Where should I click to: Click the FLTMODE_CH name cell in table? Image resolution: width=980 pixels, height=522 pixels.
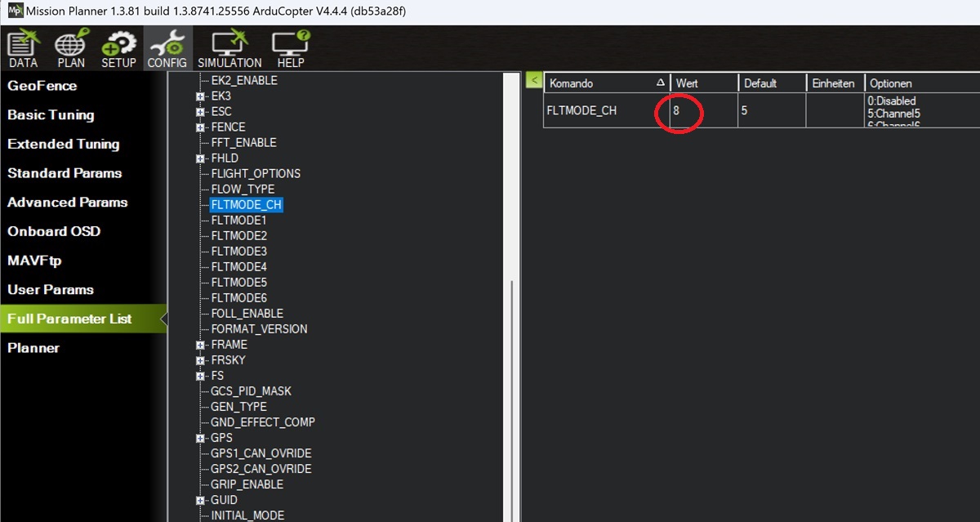pos(607,110)
